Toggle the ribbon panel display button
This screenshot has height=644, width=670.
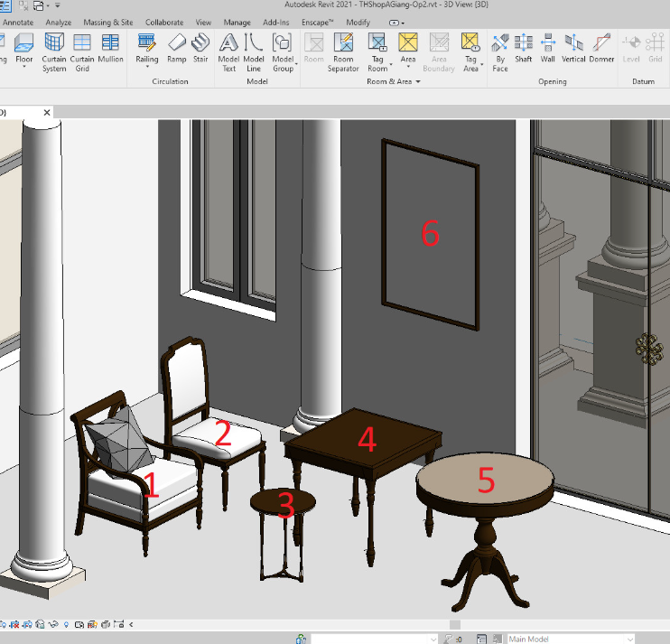(396, 22)
